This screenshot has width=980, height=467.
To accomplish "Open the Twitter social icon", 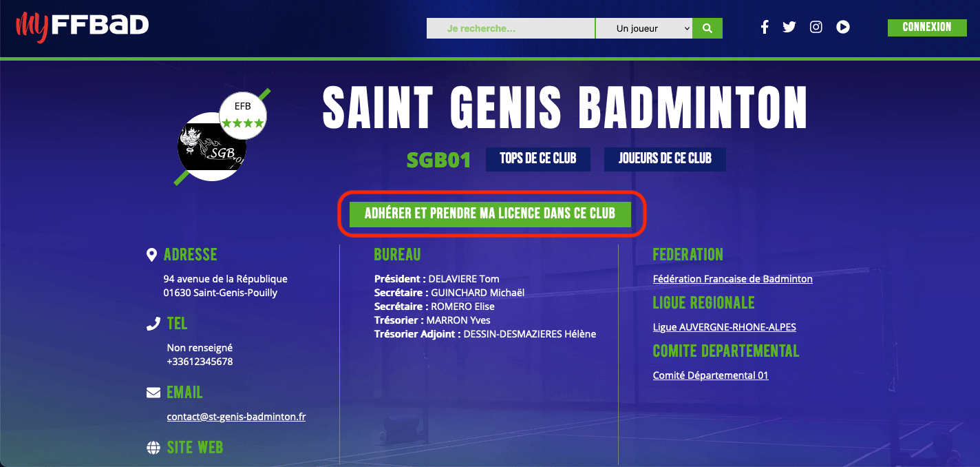I will coord(789,27).
